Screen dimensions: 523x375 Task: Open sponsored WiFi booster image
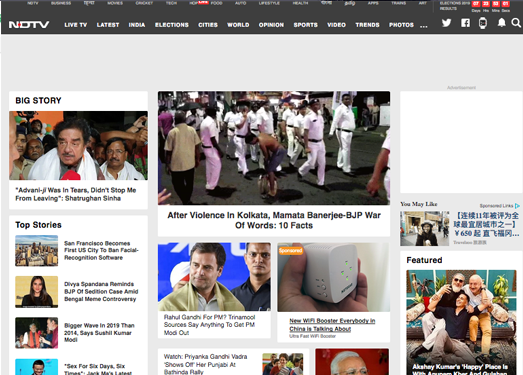334,277
